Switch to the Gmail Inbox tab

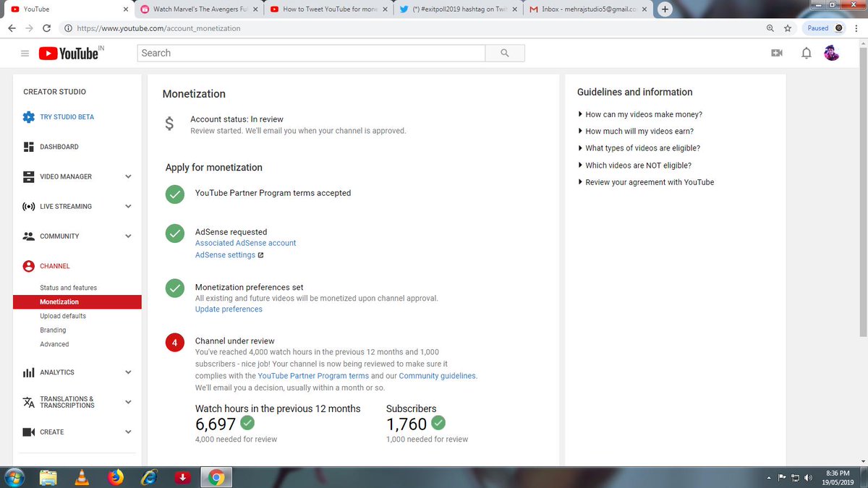coord(587,9)
